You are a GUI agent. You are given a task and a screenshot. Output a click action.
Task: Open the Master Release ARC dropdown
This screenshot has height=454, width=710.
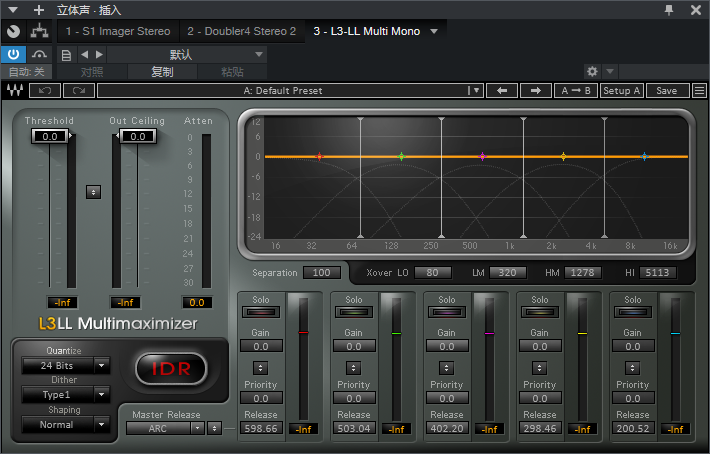(x=165, y=428)
